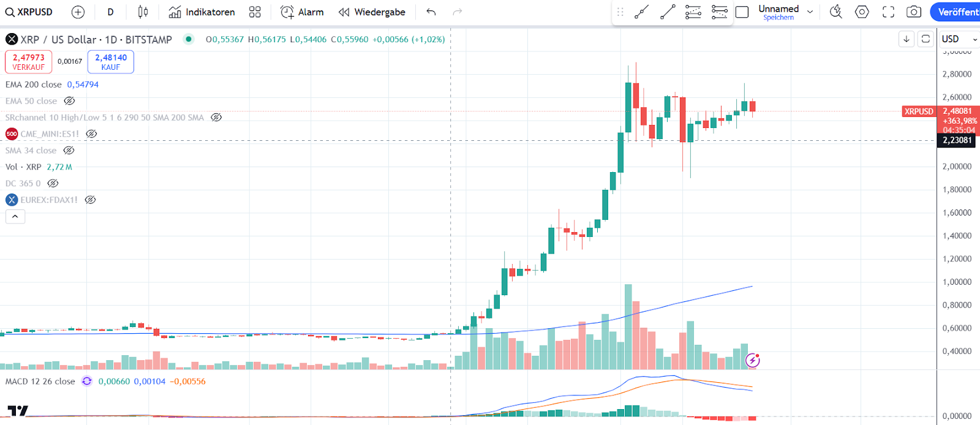
Task: Show the hidden DC 365 0 indicator
Action: (x=53, y=183)
